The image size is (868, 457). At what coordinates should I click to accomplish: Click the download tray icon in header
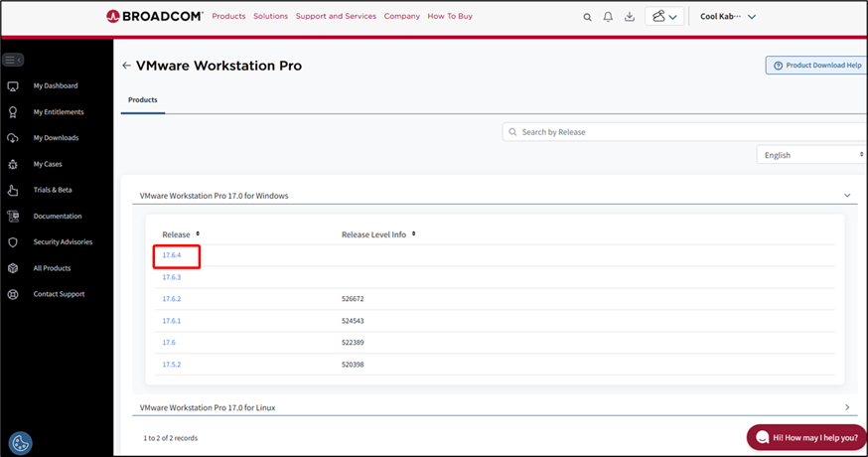point(630,17)
